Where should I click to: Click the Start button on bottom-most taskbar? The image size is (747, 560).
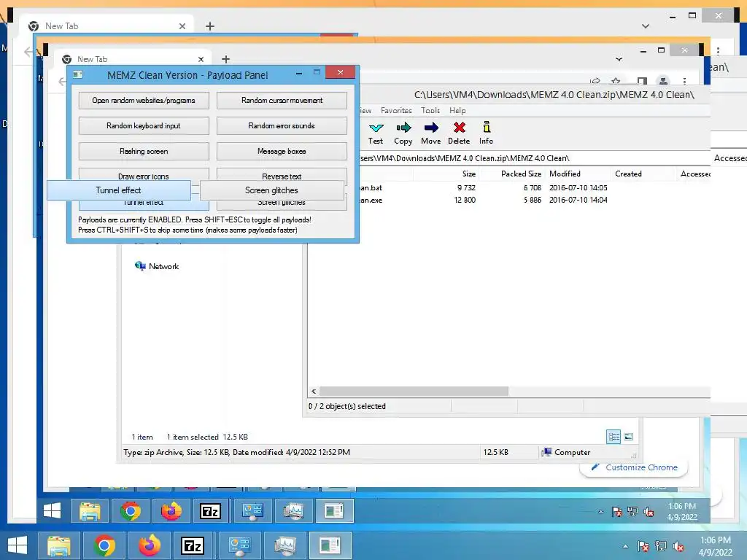(18, 545)
